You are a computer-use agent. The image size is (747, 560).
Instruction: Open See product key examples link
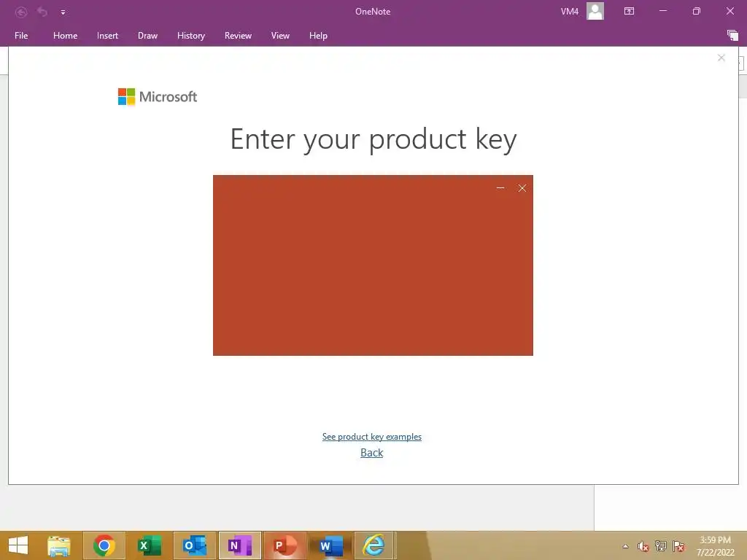tap(371, 437)
